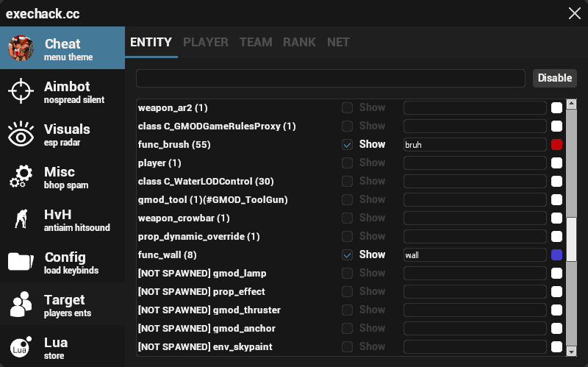This screenshot has width=588, height=367.
Task: Click the label field containing 'bruh'
Action: point(474,145)
